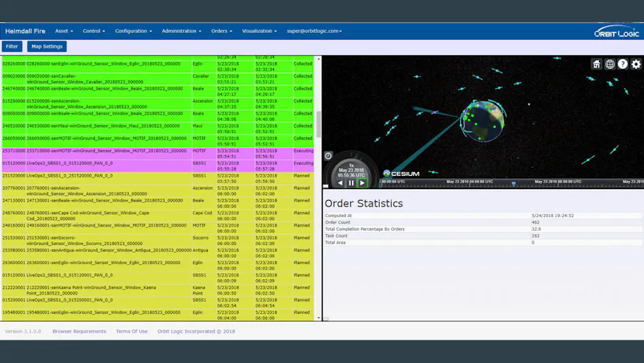This screenshot has height=363, width=644.
Task: Select executing row LiveOps3_SBSS1_0_015120000_PAN_0_0
Action: 157,166
